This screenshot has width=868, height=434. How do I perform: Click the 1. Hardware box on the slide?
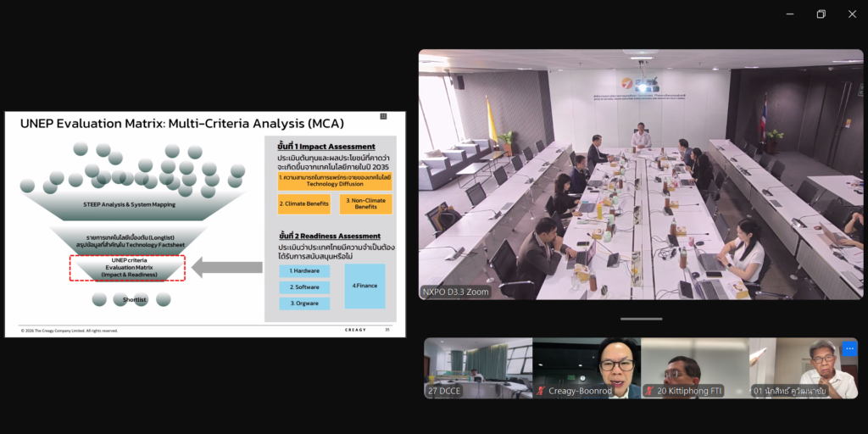point(304,271)
